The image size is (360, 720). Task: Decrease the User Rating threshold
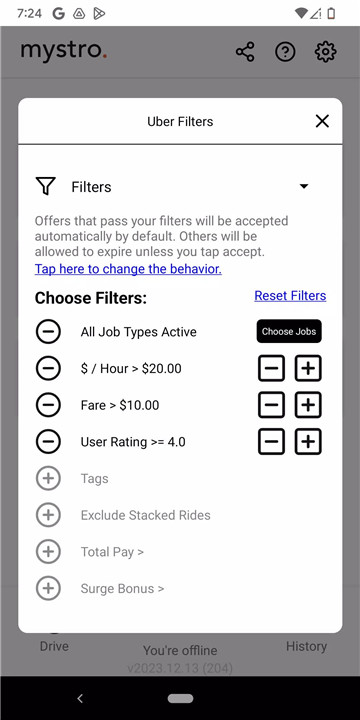point(271,442)
